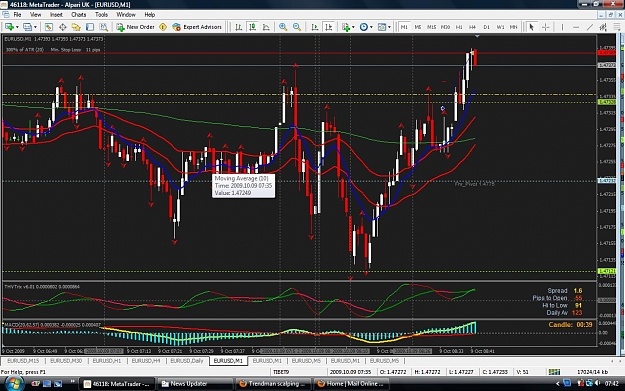
Task: Select the W1 timeframe button
Action: click(500, 27)
